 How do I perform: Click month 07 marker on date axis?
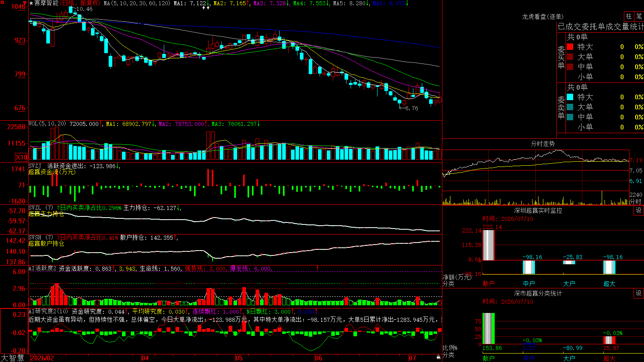point(413,358)
